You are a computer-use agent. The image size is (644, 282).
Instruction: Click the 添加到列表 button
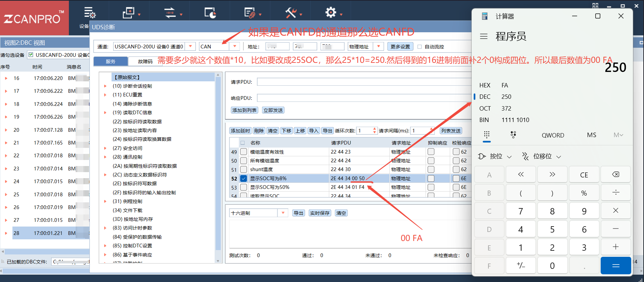point(244,110)
